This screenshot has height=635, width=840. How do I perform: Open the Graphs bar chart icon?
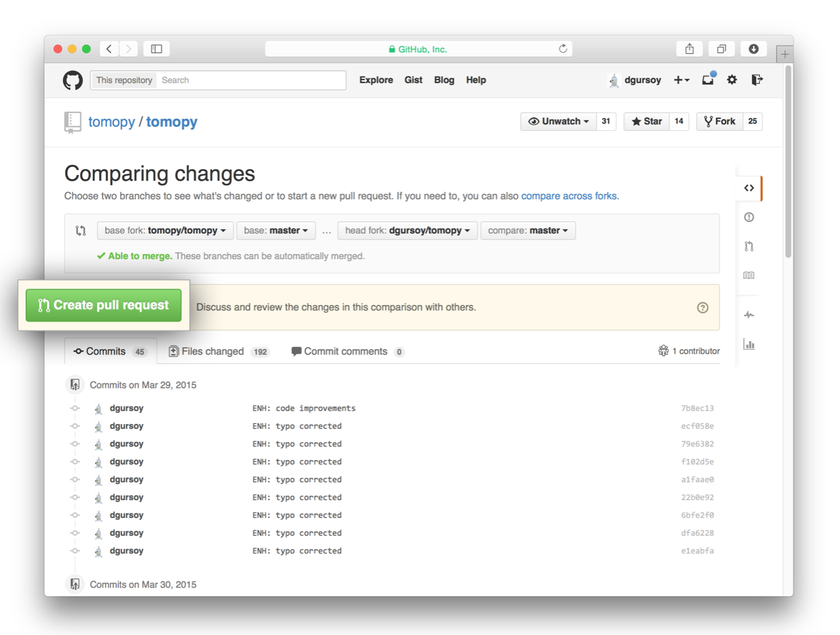tap(749, 344)
